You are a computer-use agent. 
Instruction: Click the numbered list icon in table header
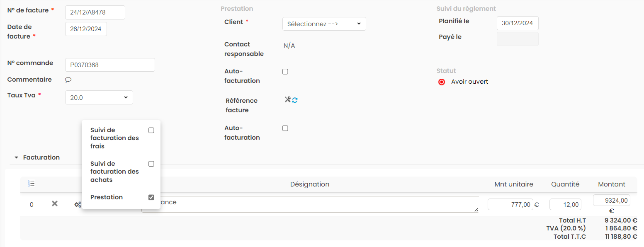pyautogui.click(x=31, y=184)
